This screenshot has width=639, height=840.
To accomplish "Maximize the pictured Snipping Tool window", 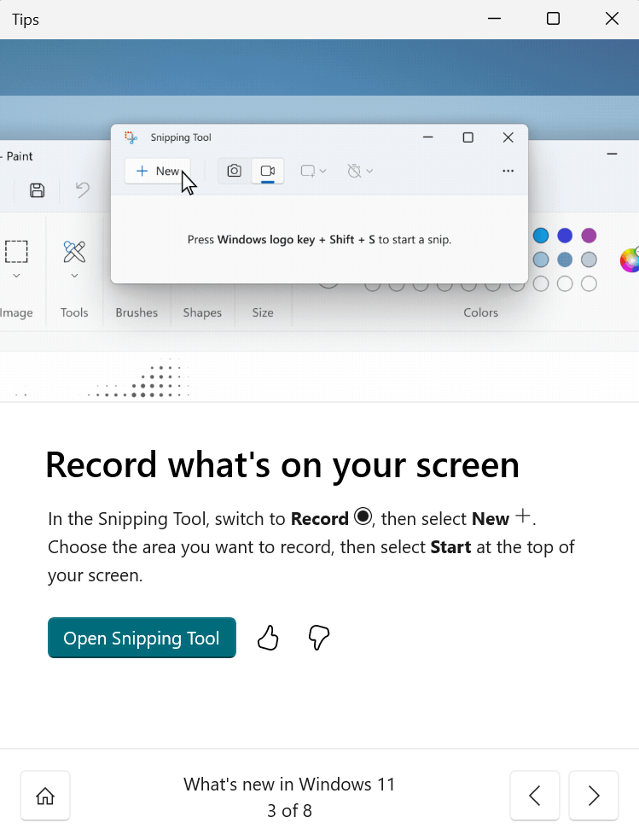I will click(x=468, y=137).
